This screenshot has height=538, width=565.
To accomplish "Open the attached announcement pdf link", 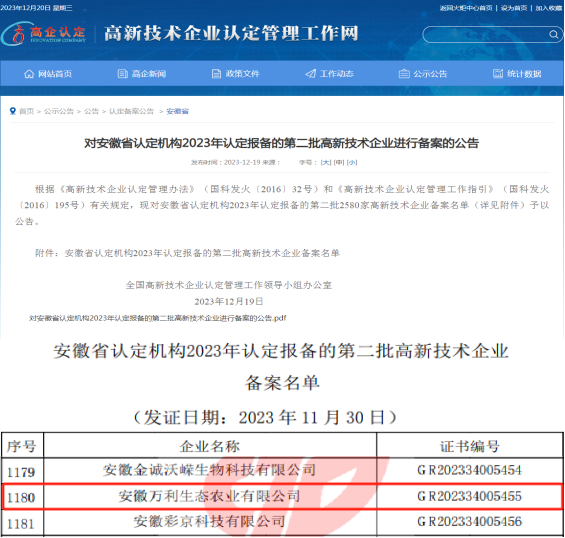I will point(157,318).
